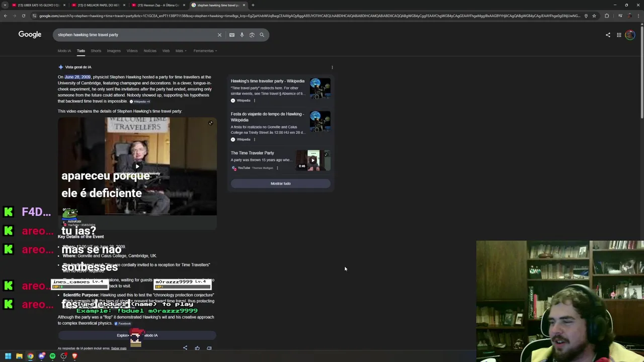Switch to Herman Zap browser tab
The height and width of the screenshot is (362, 644).
158,5
